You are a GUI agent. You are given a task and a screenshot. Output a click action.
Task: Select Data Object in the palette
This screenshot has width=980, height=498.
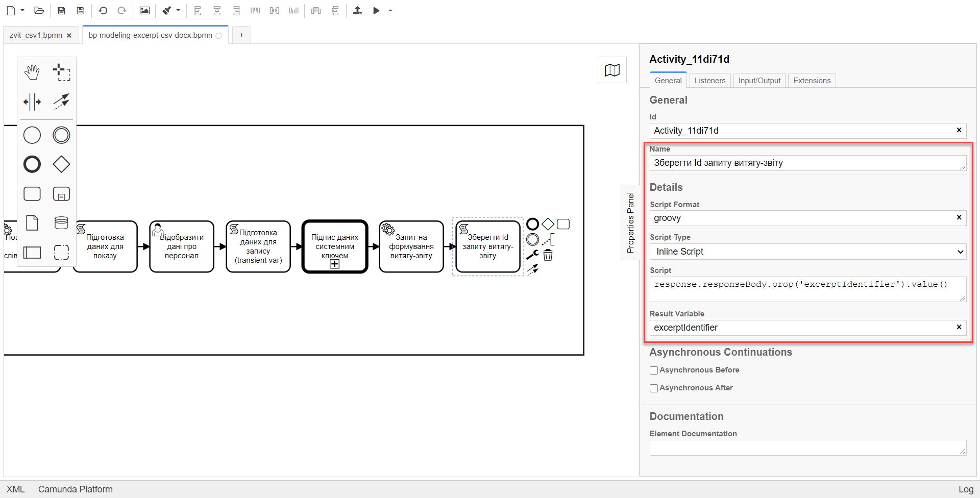click(32, 223)
